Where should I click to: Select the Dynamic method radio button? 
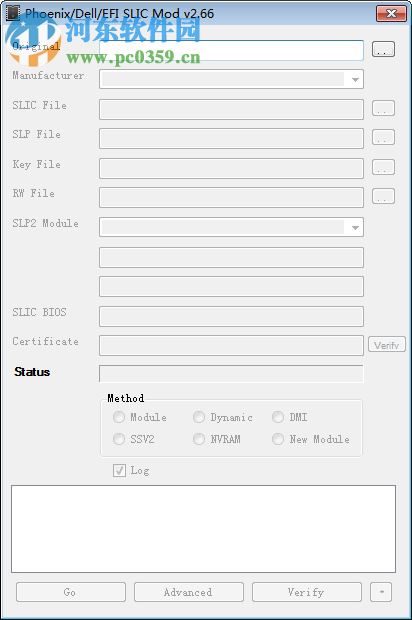tap(199, 417)
